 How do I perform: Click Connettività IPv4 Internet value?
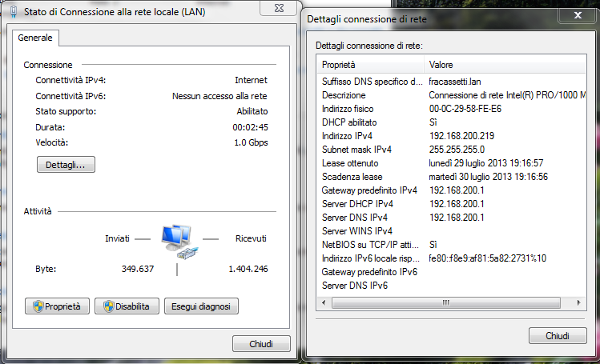click(251, 80)
